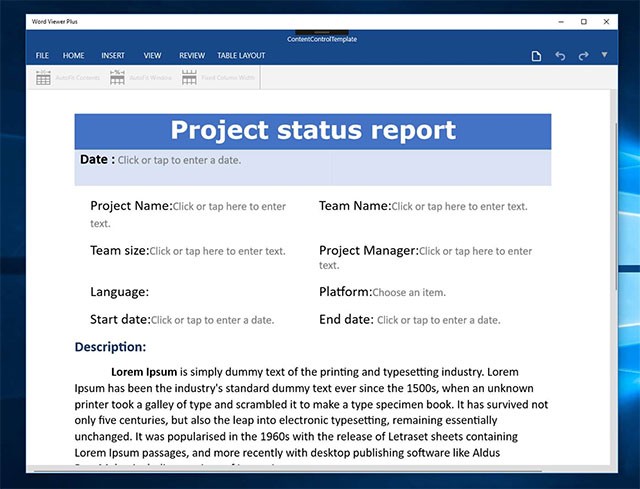Click the AutoFit Contents label
The image size is (640, 489).
[78, 78]
